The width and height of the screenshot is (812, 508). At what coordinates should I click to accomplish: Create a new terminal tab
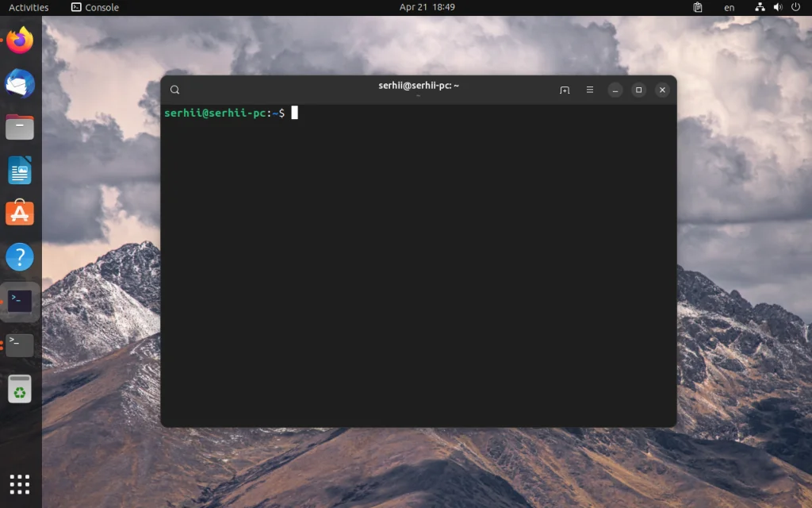pyautogui.click(x=564, y=90)
